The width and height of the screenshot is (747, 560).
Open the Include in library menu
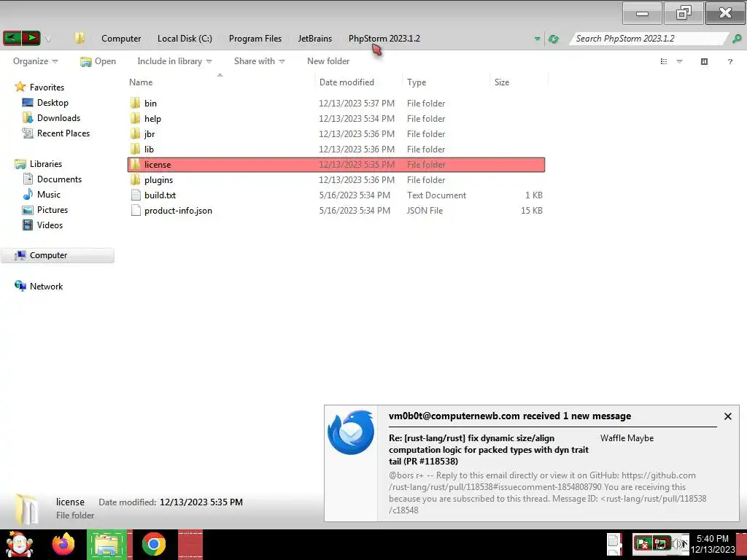tap(174, 61)
